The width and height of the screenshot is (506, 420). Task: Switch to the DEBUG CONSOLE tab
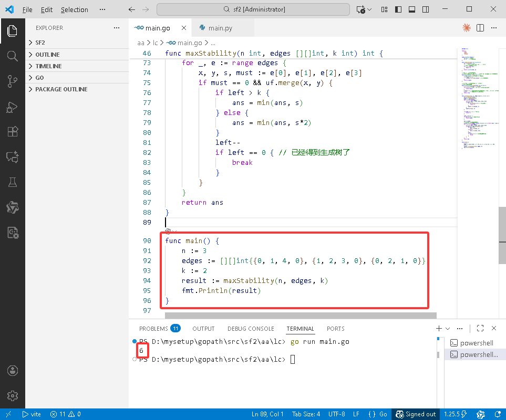[251, 329]
